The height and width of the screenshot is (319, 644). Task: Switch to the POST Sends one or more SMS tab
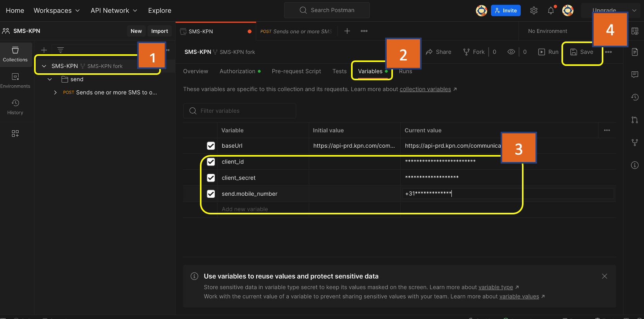[296, 31]
